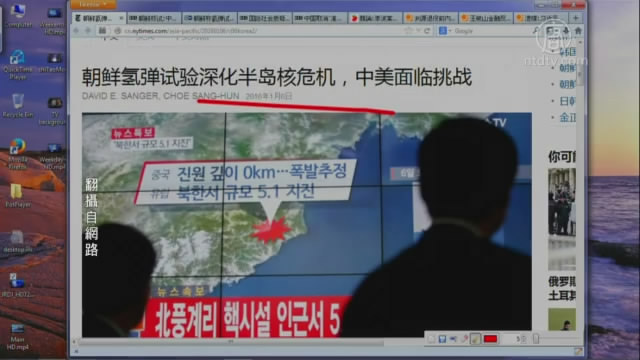Open the red color swatch in annotation toolbar
This screenshot has height=360, width=640.
click(490, 339)
